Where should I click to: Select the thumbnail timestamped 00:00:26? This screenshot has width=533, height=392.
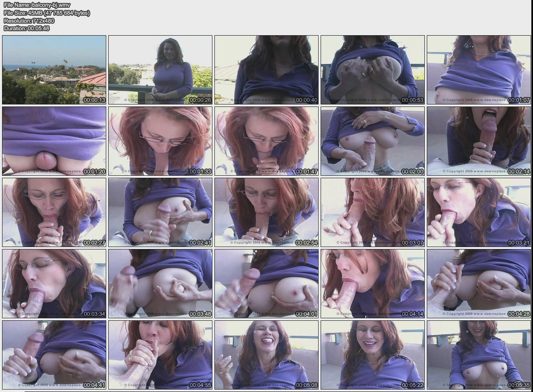click(160, 70)
